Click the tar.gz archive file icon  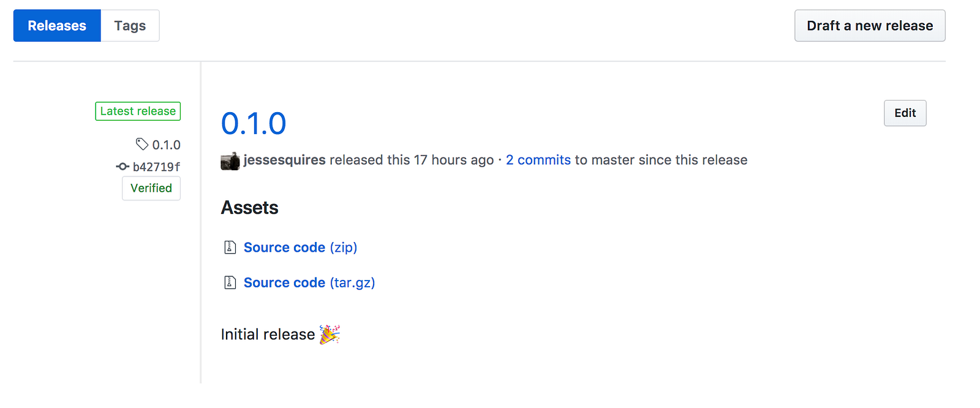click(x=230, y=282)
